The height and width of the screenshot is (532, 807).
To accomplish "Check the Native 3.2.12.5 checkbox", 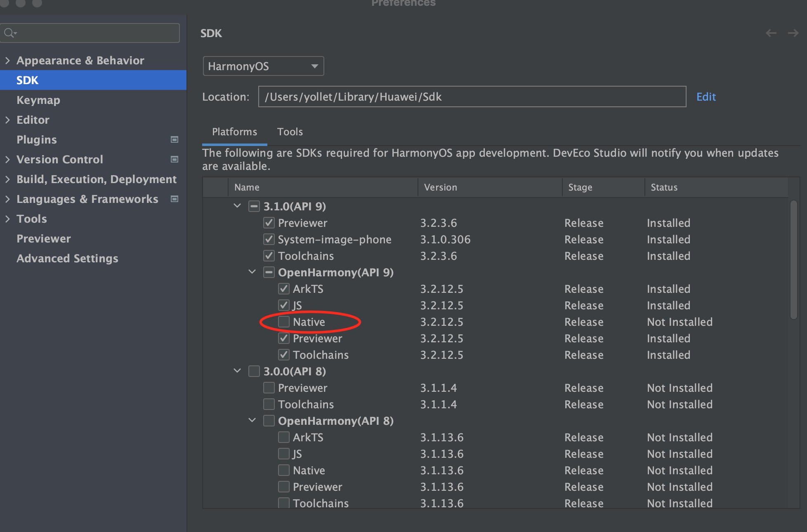I will click(x=284, y=322).
